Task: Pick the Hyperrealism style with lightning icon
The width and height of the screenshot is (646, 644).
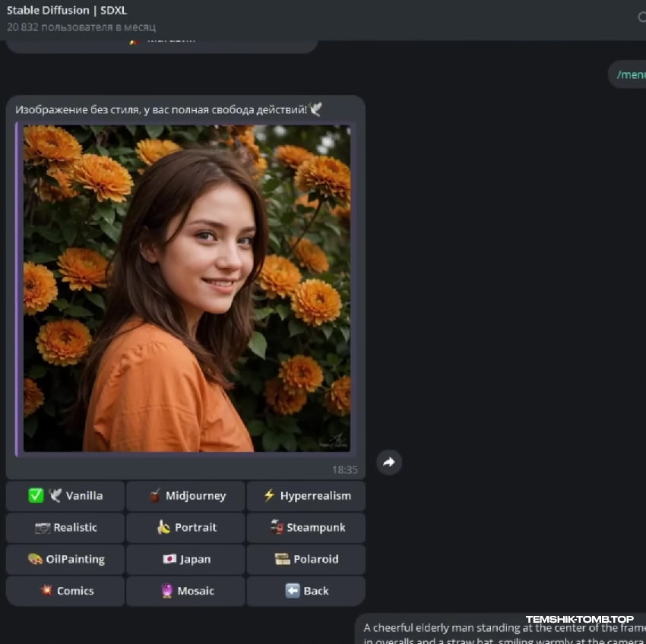Action: (x=306, y=496)
